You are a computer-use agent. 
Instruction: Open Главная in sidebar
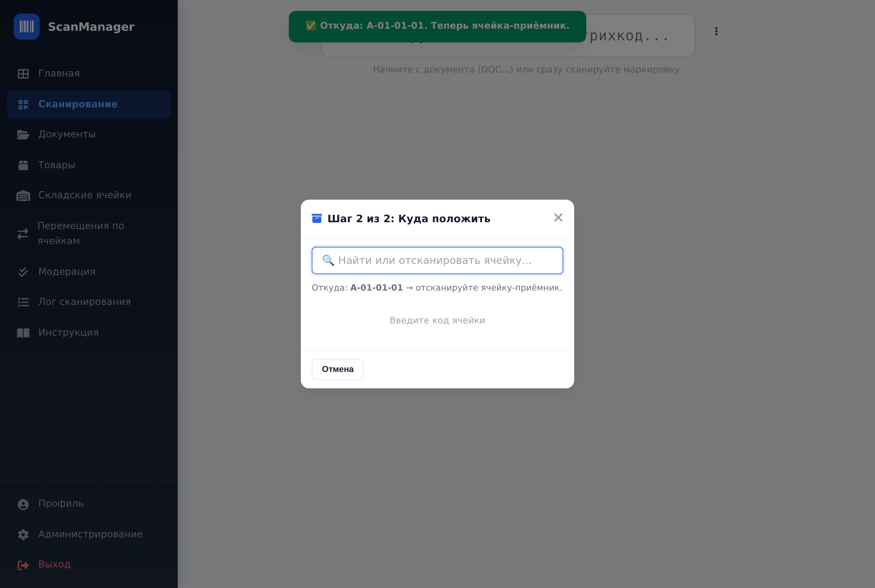(x=89, y=73)
